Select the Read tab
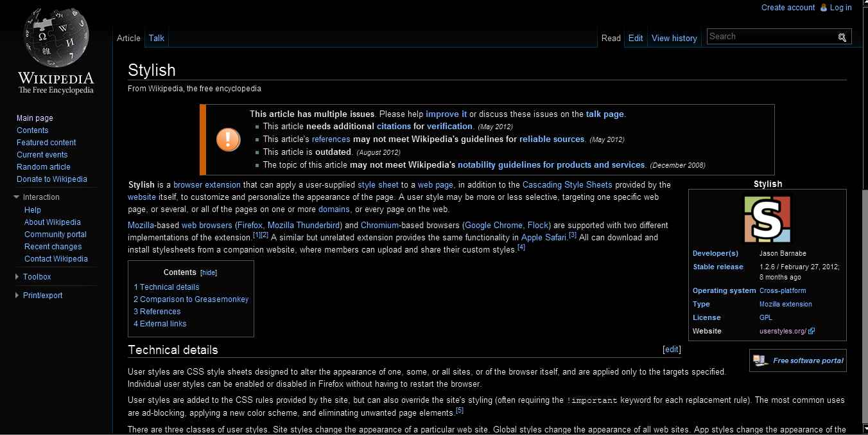The image size is (868, 435). [611, 38]
